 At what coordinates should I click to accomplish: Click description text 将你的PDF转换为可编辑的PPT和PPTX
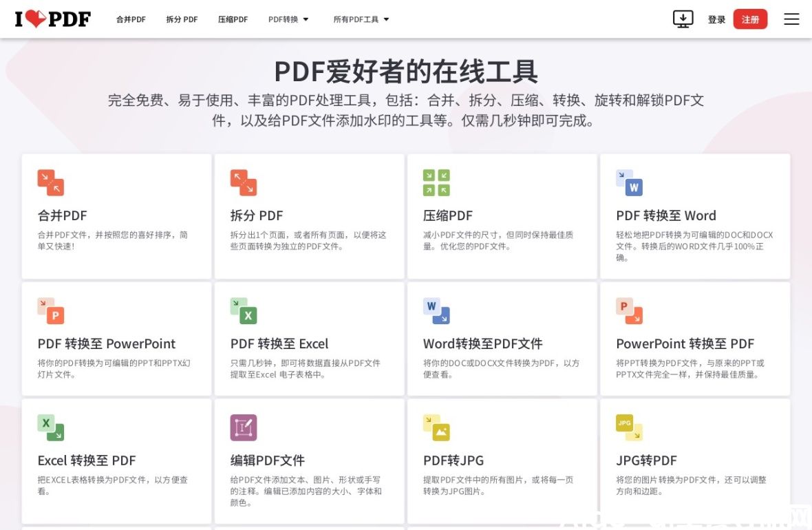[x=114, y=368]
